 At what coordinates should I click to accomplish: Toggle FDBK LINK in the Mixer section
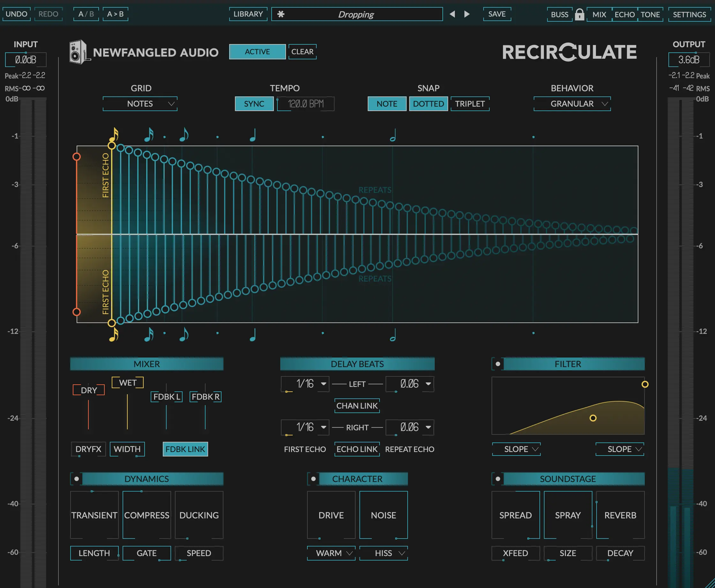185,449
